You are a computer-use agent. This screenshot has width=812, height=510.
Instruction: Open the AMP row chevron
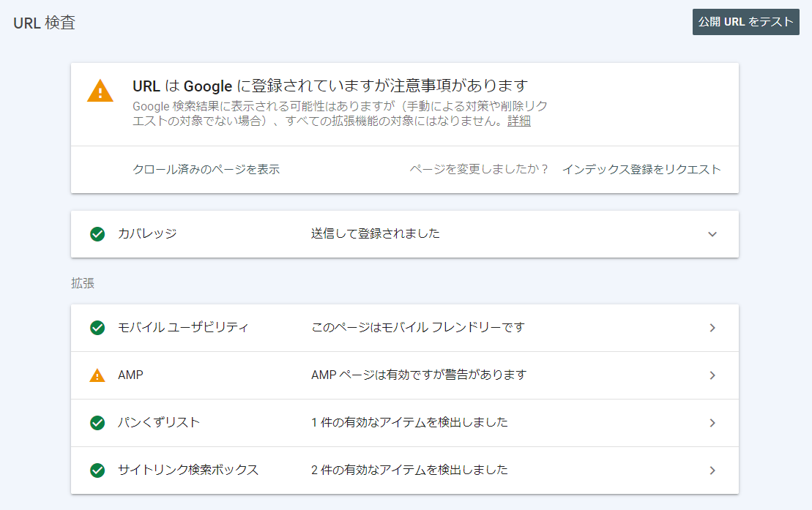click(x=712, y=375)
